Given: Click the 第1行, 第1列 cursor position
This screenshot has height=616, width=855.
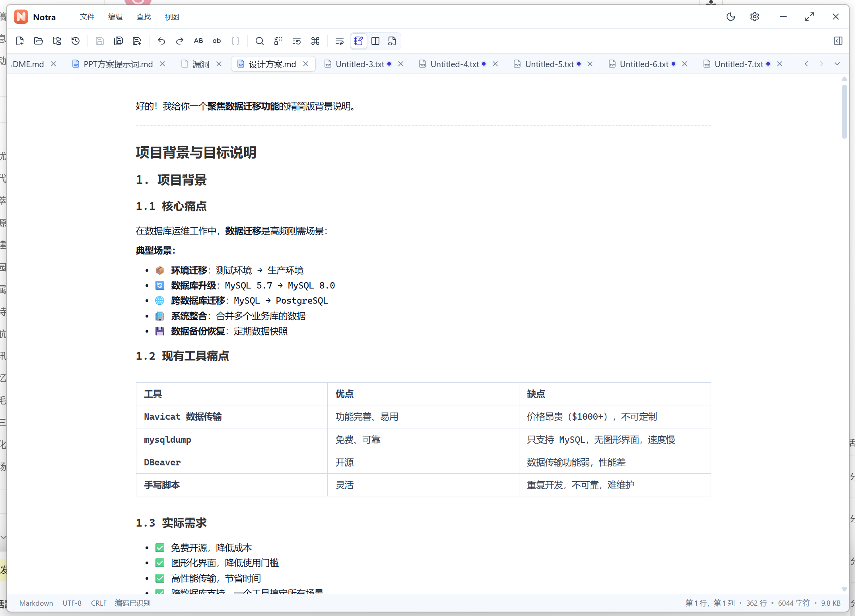Looking at the screenshot, I should 710,603.
